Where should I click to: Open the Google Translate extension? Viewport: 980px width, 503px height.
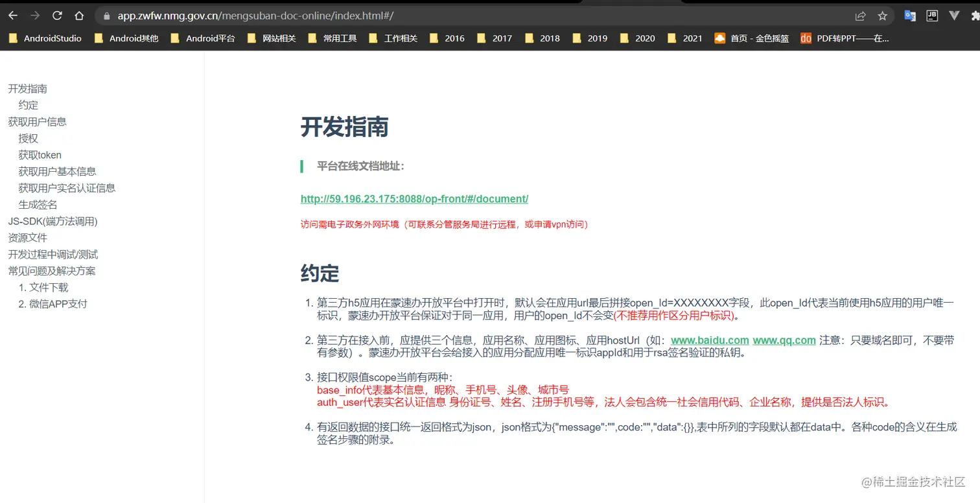tap(910, 16)
